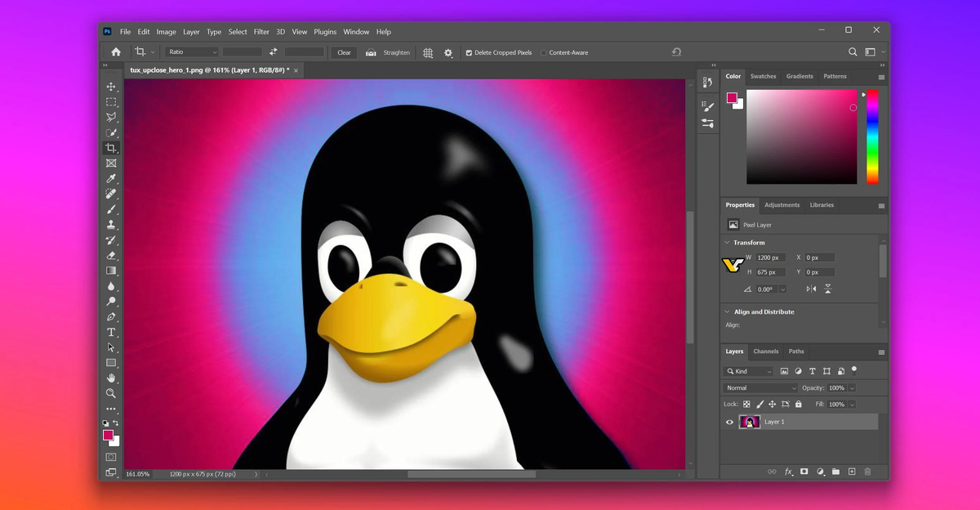Open the Filter menu
Screen dimensions: 980x510
click(x=261, y=31)
